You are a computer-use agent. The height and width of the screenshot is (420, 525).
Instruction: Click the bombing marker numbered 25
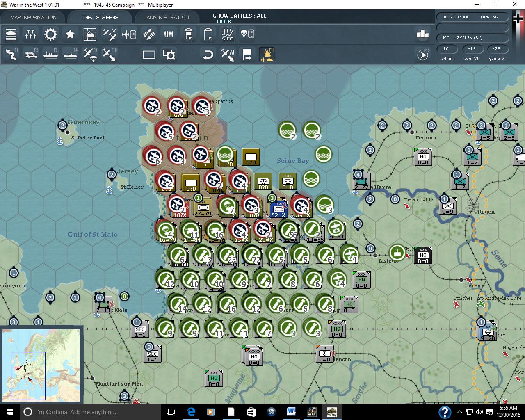pos(228,255)
